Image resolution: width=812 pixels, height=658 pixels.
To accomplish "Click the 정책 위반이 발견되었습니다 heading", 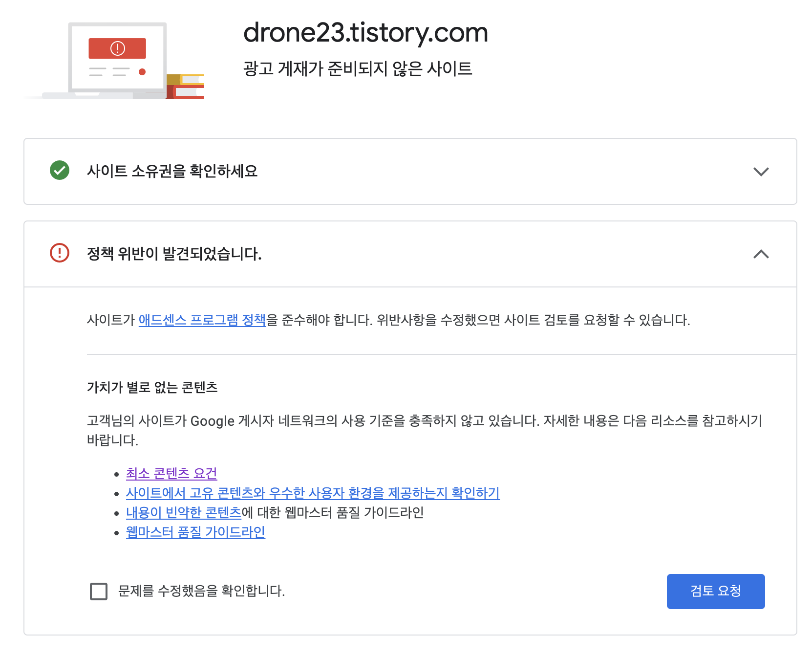I will coord(174,254).
